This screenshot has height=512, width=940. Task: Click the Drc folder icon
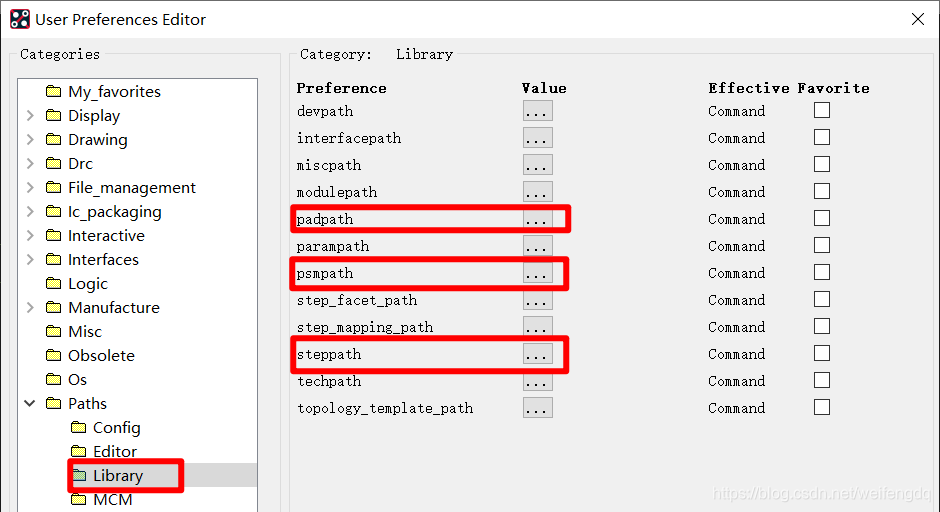tap(53, 163)
